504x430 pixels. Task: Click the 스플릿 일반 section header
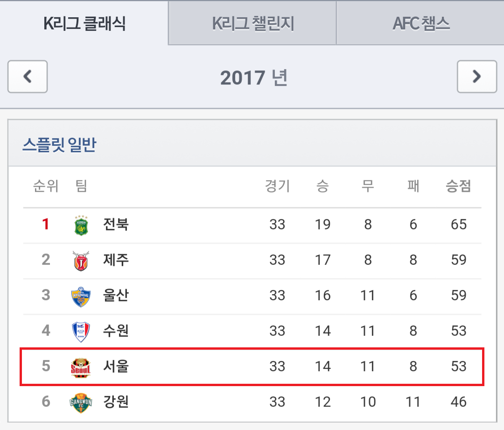coord(59,144)
